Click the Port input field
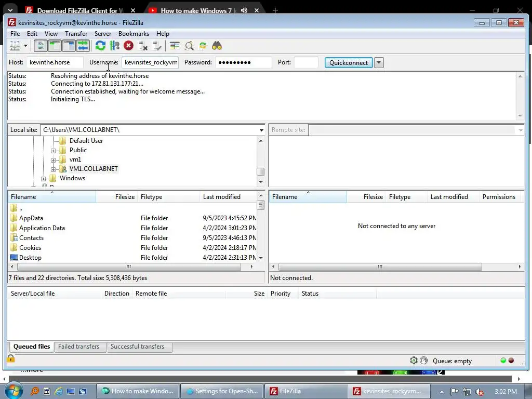Image resolution: width=532 pixels, height=399 pixels. 307,62
